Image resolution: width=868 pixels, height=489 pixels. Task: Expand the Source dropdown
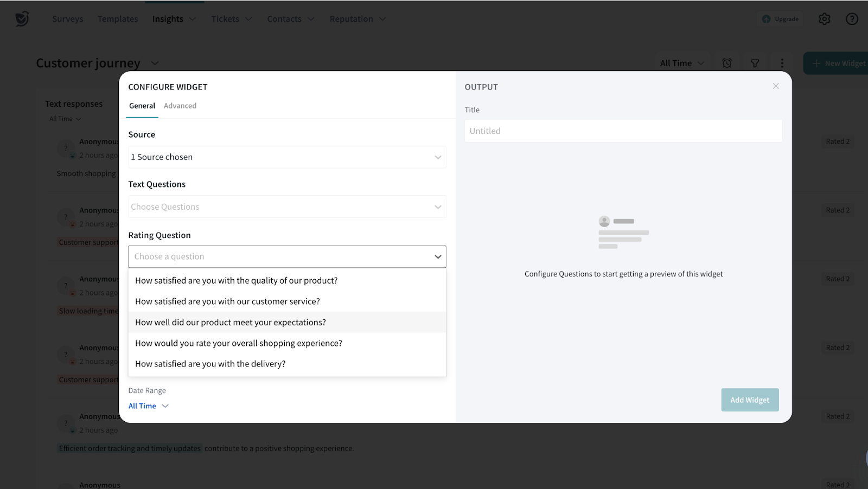point(286,157)
